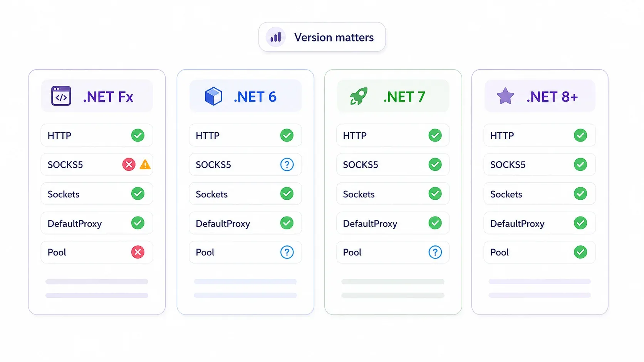644x362 pixels.
Task: Click the DefaultProxy label in the .NET Fx card
Action: (75, 224)
